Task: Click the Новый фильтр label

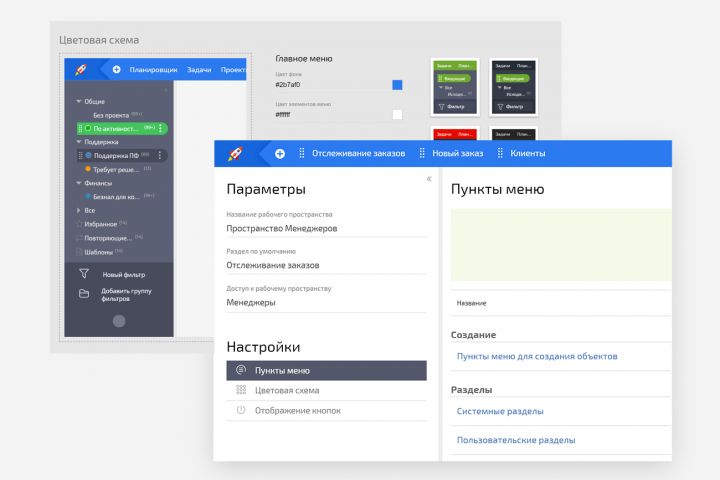Action: point(124,275)
